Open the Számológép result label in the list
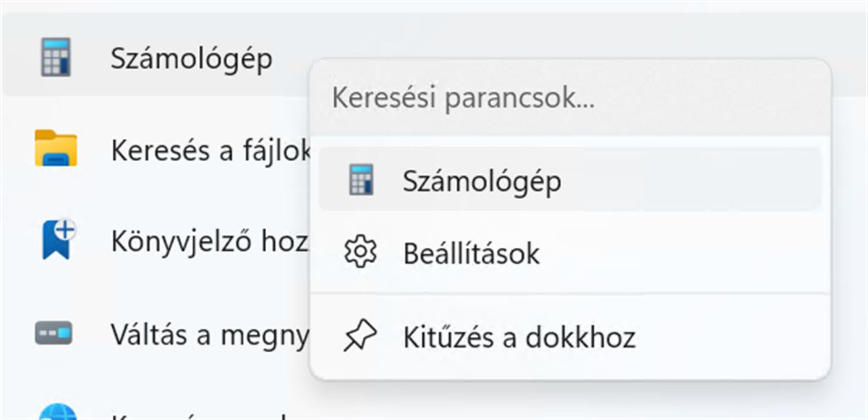This screenshot has height=420, width=868. pos(192,59)
